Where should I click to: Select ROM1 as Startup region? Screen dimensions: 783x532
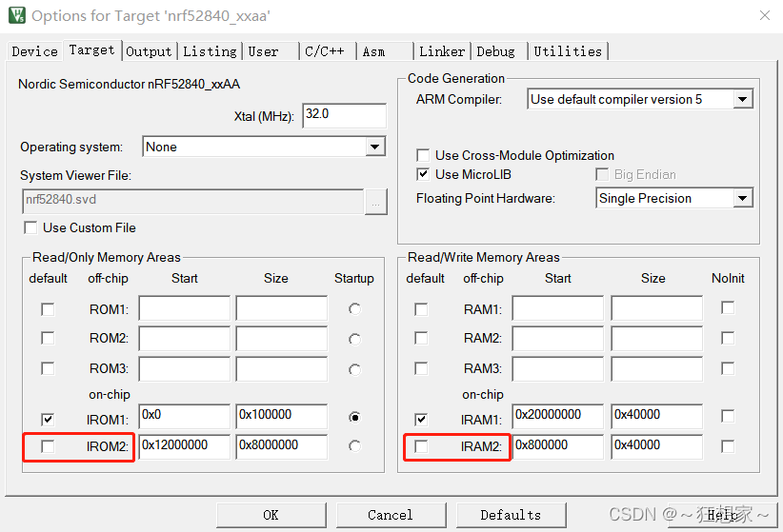point(354,309)
